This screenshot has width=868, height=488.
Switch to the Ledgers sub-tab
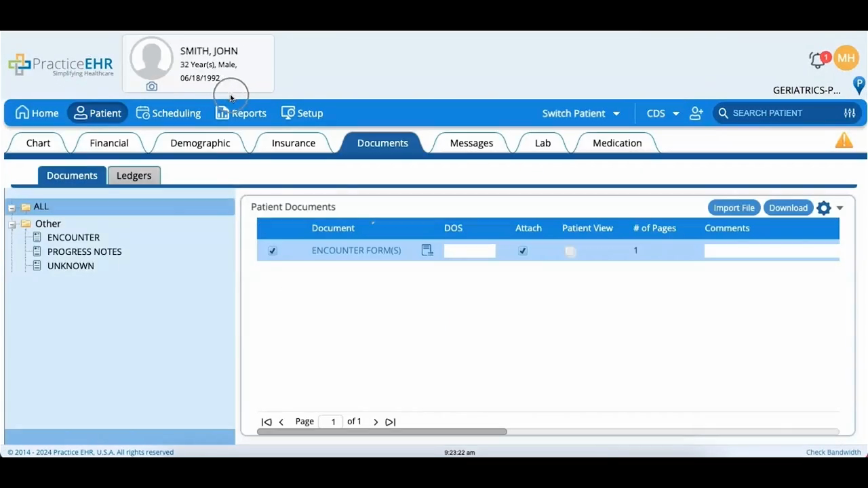tap(134, 176)
